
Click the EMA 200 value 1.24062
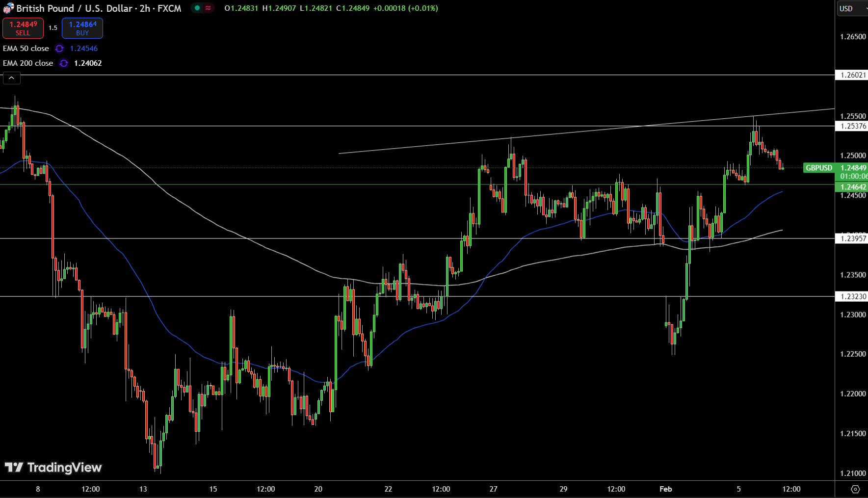(x=88, y=63)
